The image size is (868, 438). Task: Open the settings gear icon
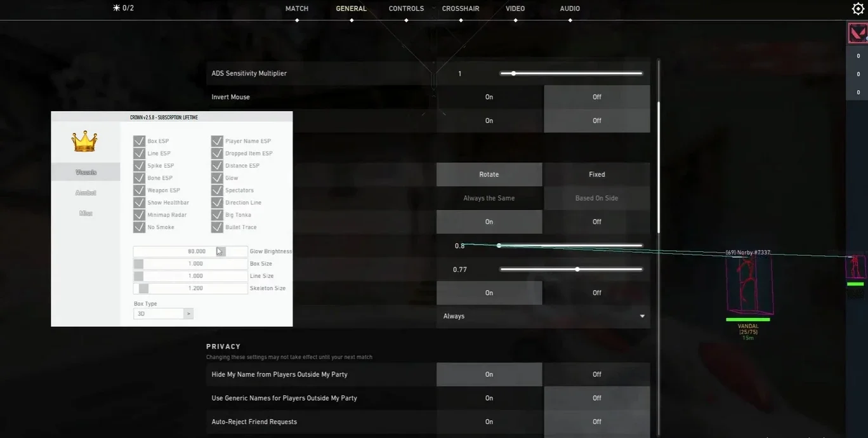(x=858, y=8)
